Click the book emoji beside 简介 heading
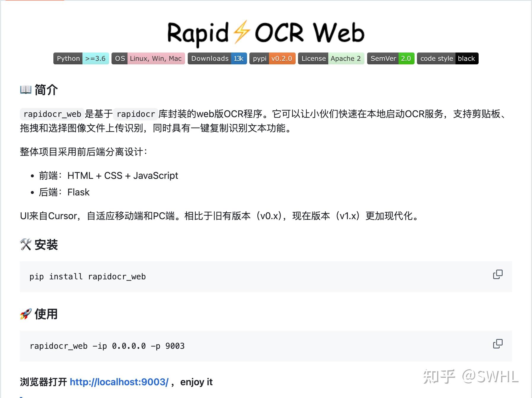 (x=26, y=90)
